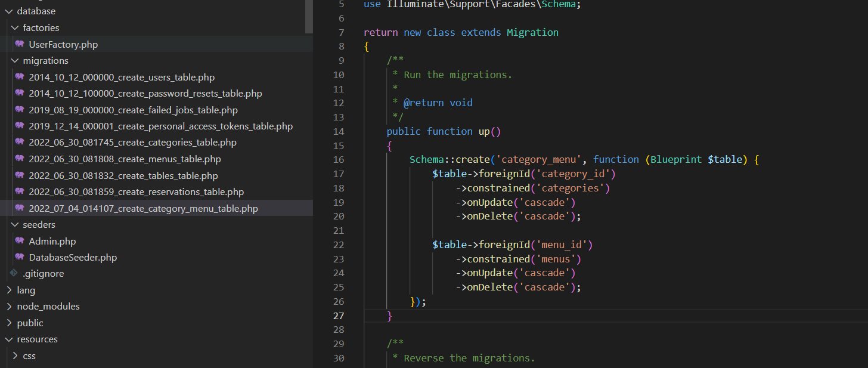This screenshot has width=868, height=368.
Task: Open 2014_10_12_100000_create_password_resets_table.php
Action: [x=145, y=94]
